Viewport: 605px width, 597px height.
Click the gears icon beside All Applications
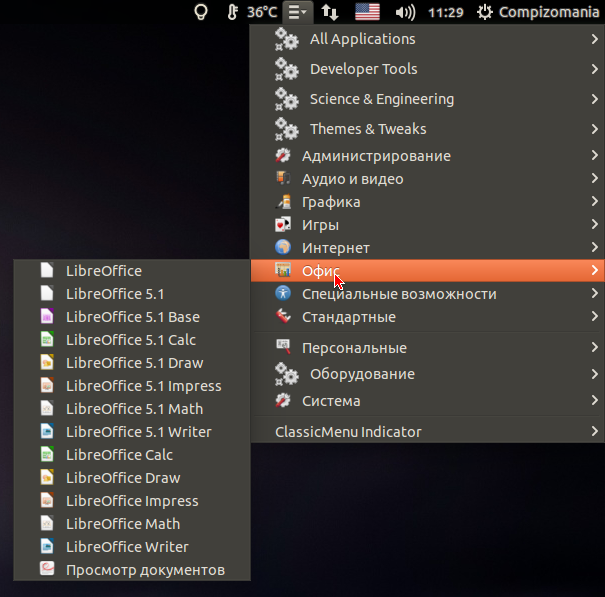click(286, 39)
